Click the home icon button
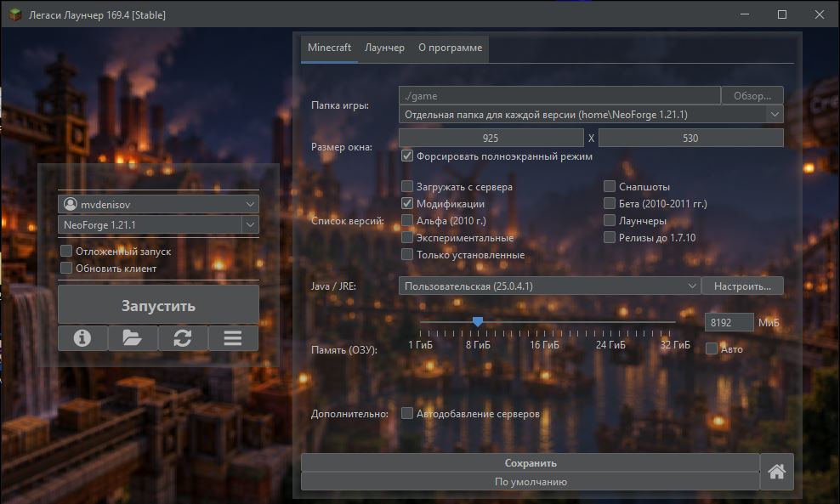This screenshot has height=504, width=840. coord(777,472)
